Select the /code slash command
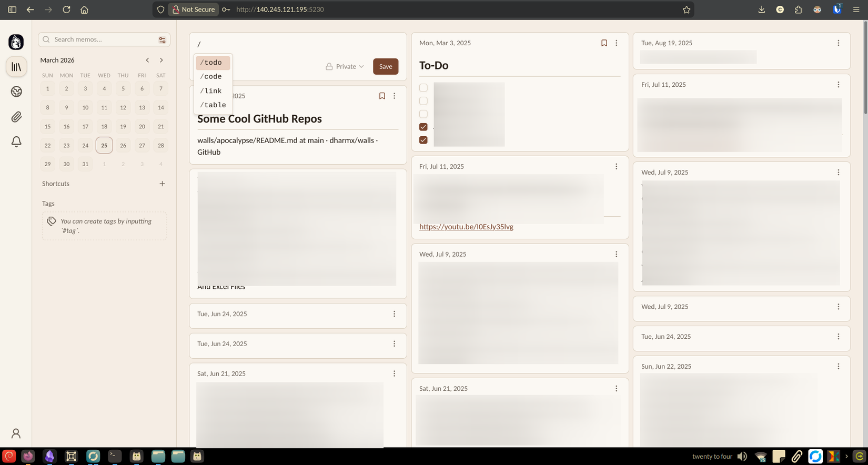The height and width of the screenshot is (465, 868). (x=211, y=77)
